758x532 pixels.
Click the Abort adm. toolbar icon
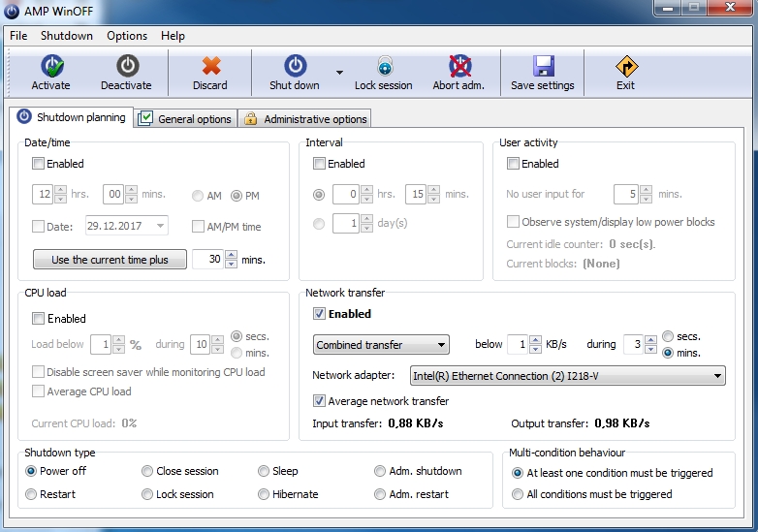tap(458, 67)
